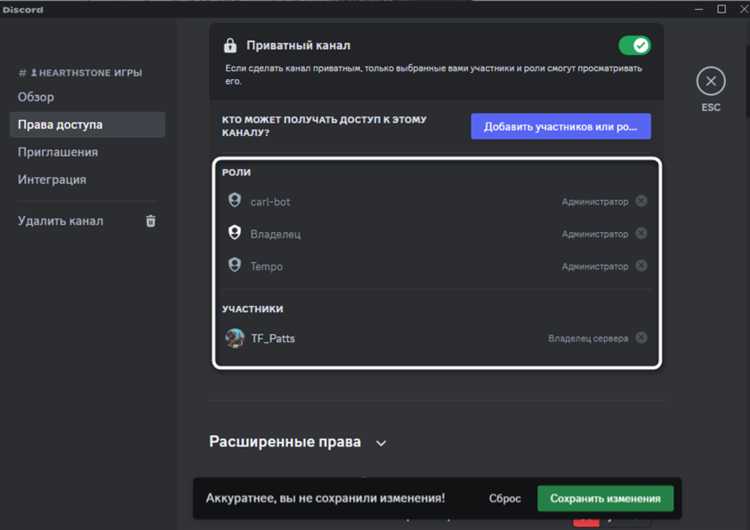Select Права доступа in the sidebar
This screenshot has height=530, width=750.
pos(88,125)
